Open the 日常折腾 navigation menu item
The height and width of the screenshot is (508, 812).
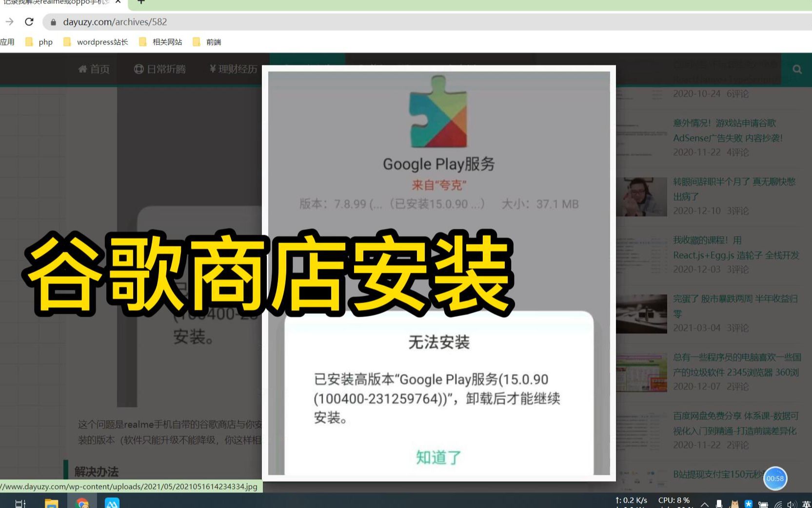pyautogui.click(x=160, y=69)
